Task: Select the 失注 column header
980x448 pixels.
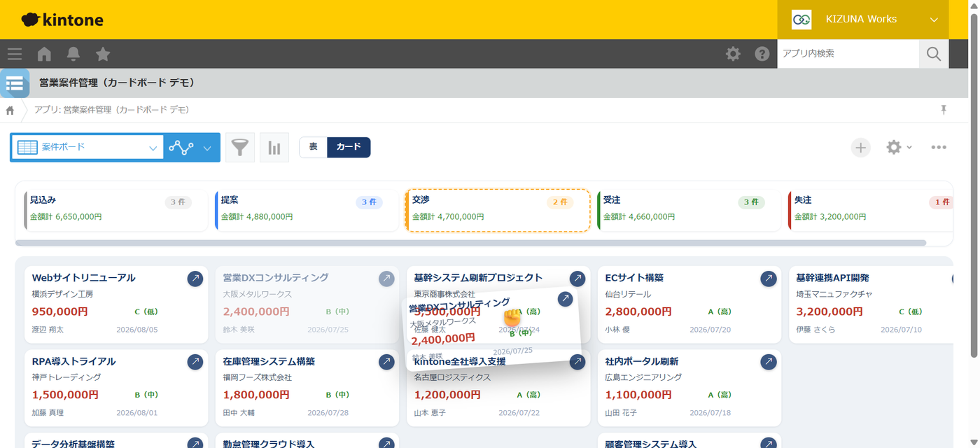Action: point(870,209)
